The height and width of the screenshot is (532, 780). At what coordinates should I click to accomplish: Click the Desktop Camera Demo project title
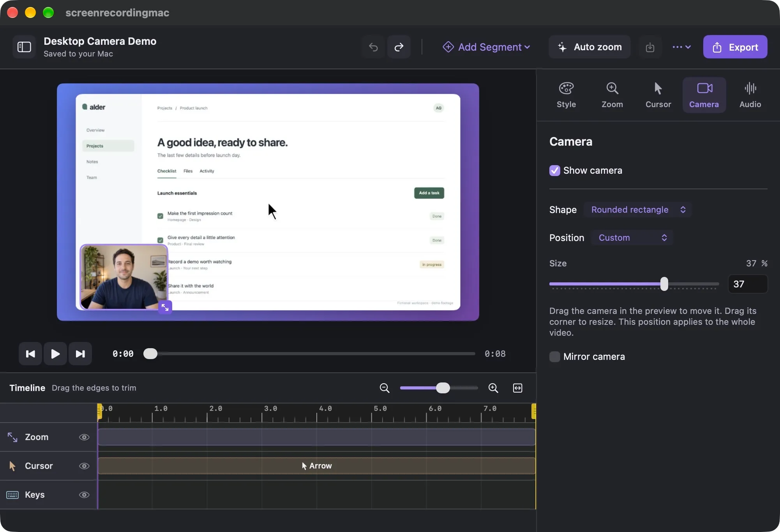tap(100, 41)
